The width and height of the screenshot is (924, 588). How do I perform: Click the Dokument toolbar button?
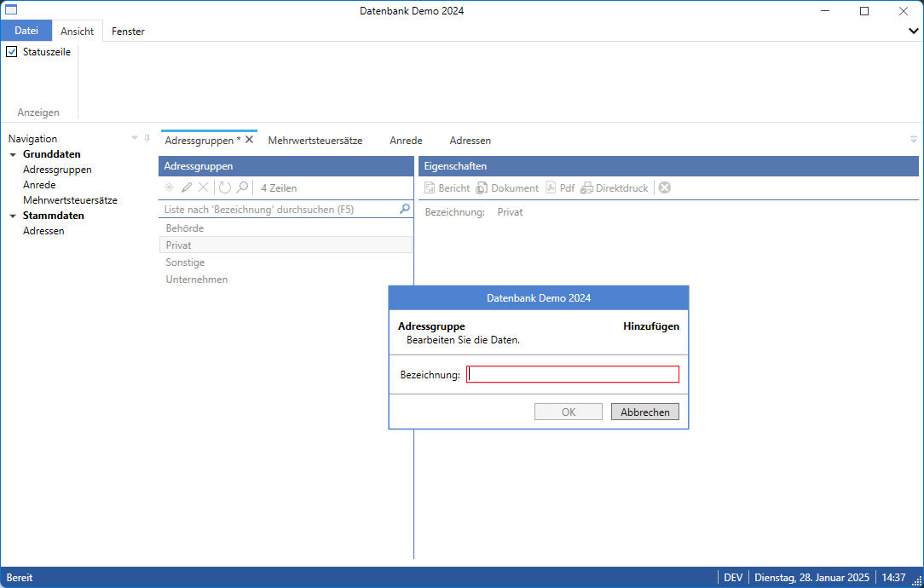(507, 187)
